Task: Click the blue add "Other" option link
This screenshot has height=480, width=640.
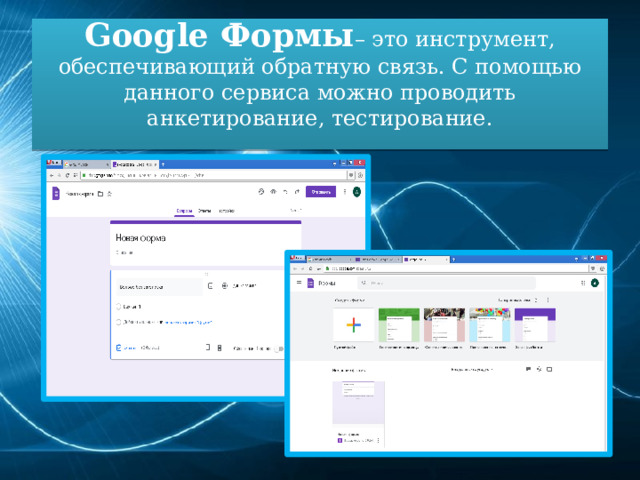Action: pyautogui.click(x=188, y=322)
